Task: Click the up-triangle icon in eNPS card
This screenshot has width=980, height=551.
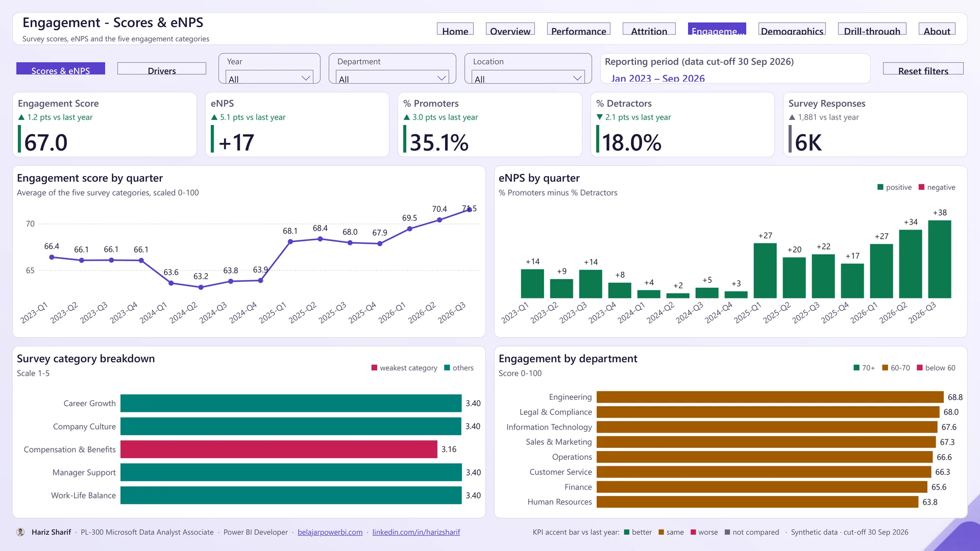Action: click(214, 117)
